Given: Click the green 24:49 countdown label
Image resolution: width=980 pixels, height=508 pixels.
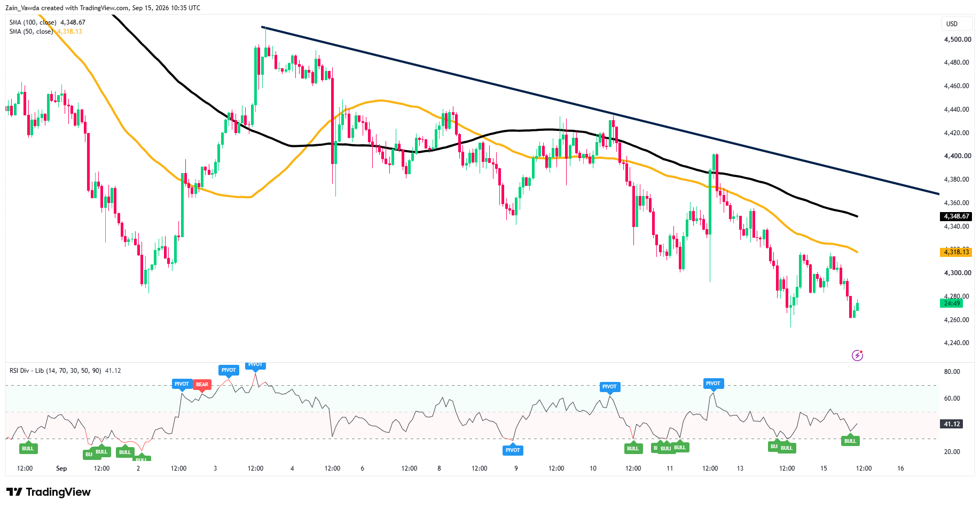Looking at the screenshot, I should [952, 303].
